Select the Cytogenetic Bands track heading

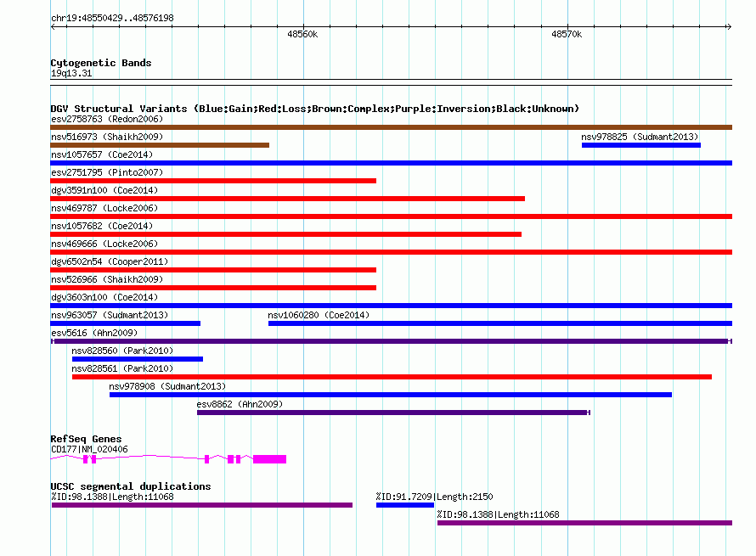coord(101,63)
